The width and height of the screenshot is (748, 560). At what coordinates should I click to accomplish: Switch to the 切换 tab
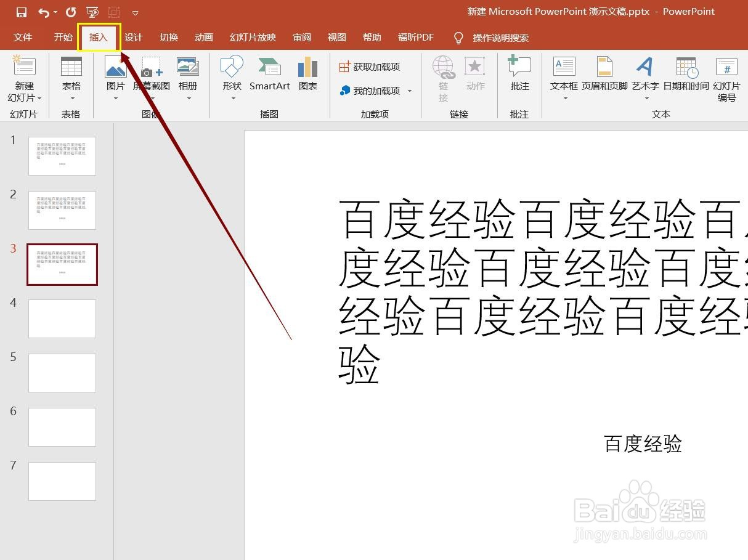pos(168,38)
